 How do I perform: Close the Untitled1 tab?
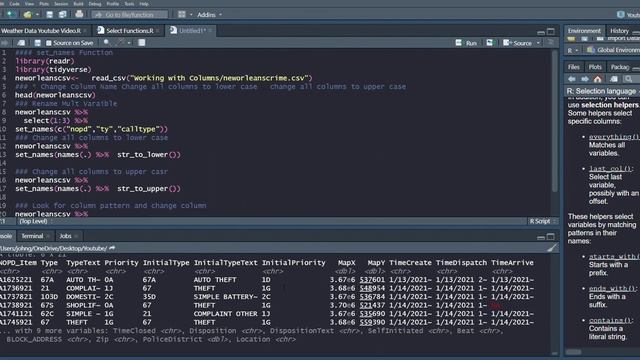click(211, 31)
